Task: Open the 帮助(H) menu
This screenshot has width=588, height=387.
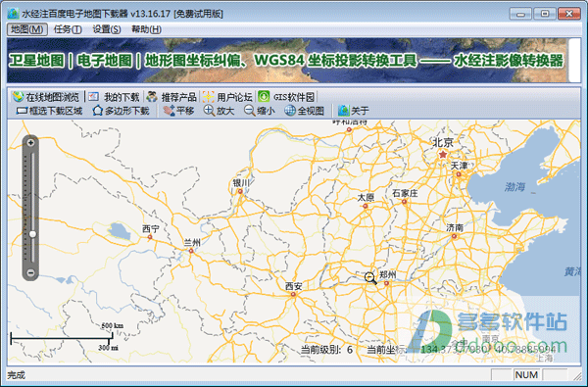Action: pos(147,29)
